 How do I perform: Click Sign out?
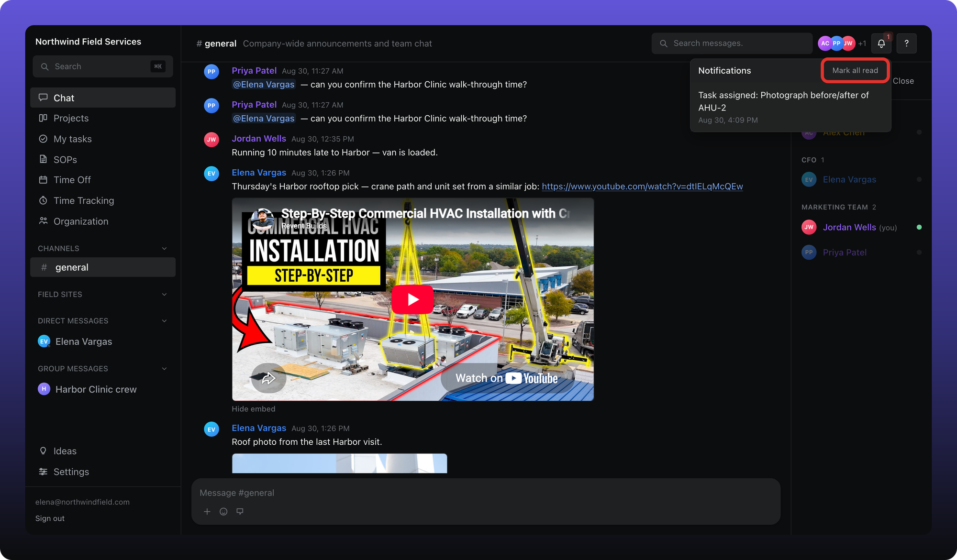(x=50, y=518)
